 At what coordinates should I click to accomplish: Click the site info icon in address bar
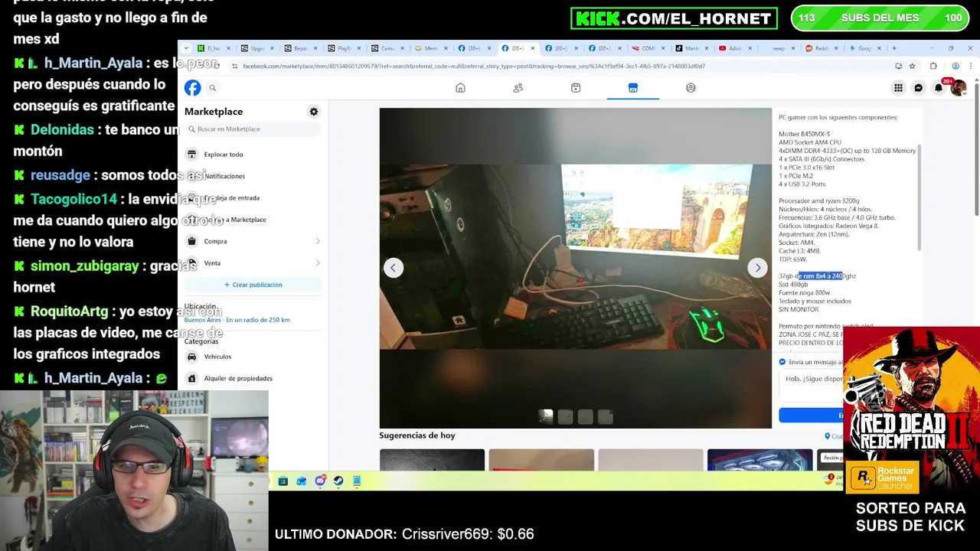point(234,66)
